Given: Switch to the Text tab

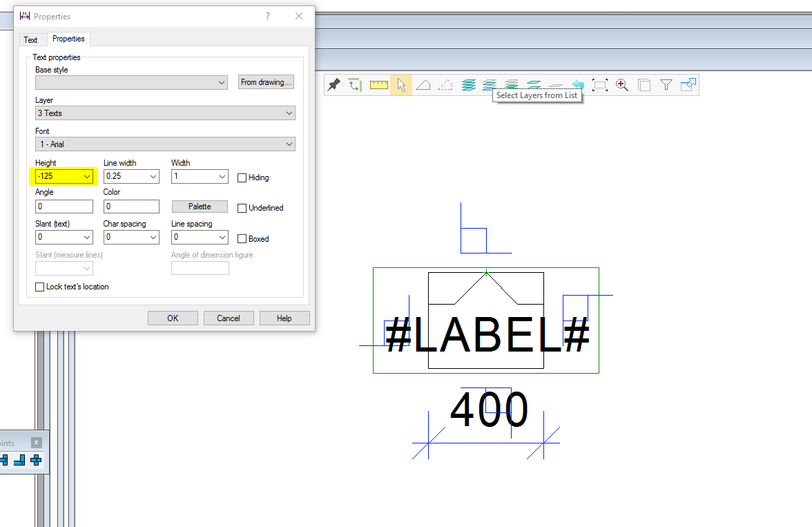Looking at the screenshot, I should 32,39.
